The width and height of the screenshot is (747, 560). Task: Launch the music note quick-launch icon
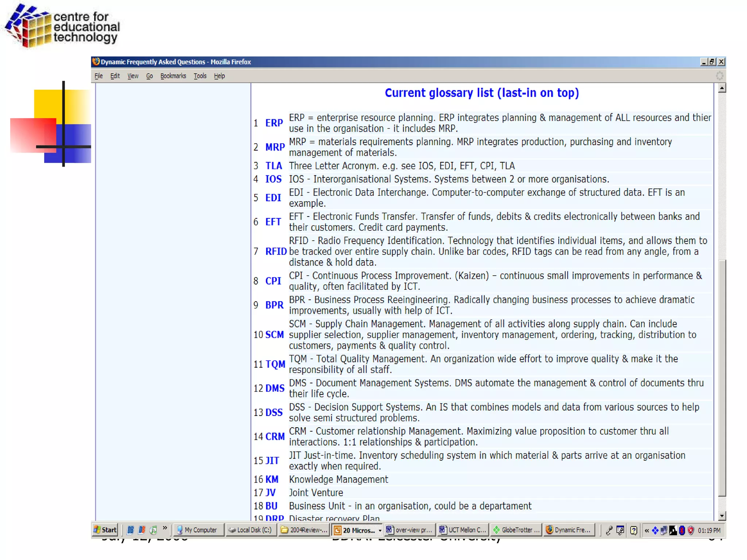(x=154, y=530)
